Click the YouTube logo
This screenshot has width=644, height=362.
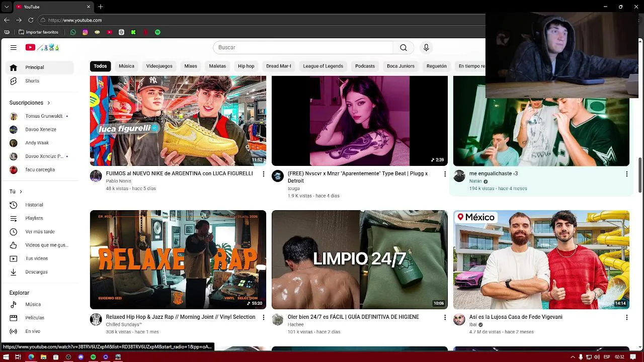[42, 47]
